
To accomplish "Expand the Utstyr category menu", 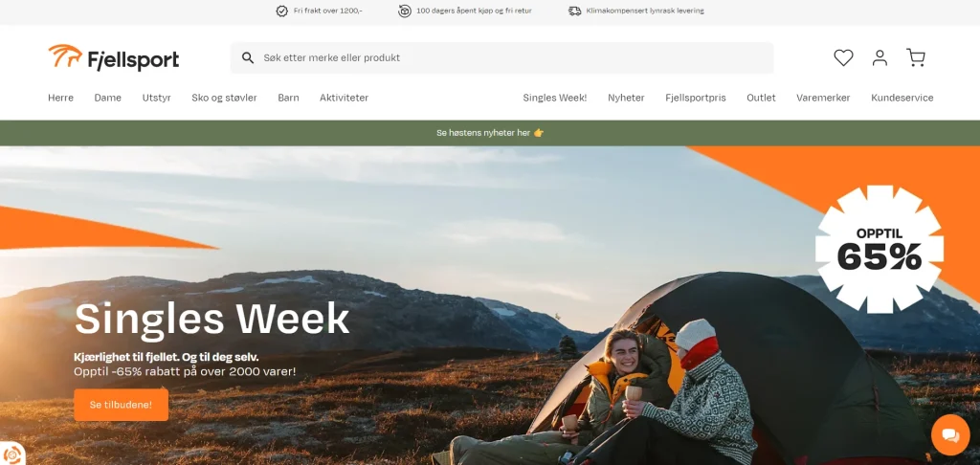I will 156,98.
